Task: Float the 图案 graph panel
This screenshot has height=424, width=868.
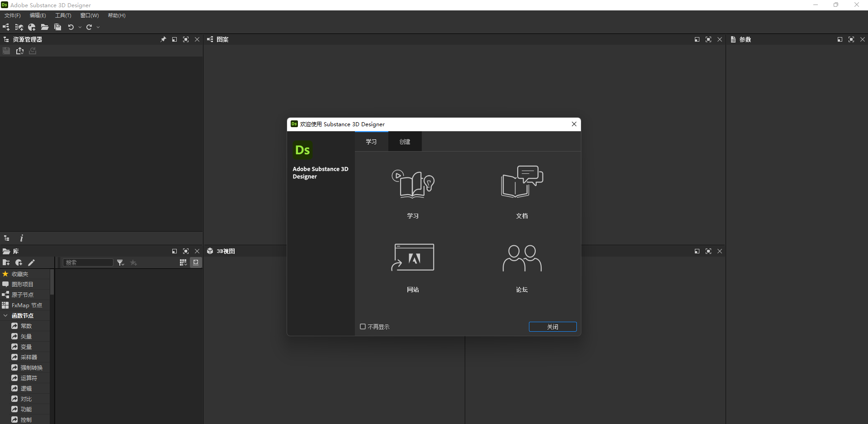Action: (x=697, y=39)
